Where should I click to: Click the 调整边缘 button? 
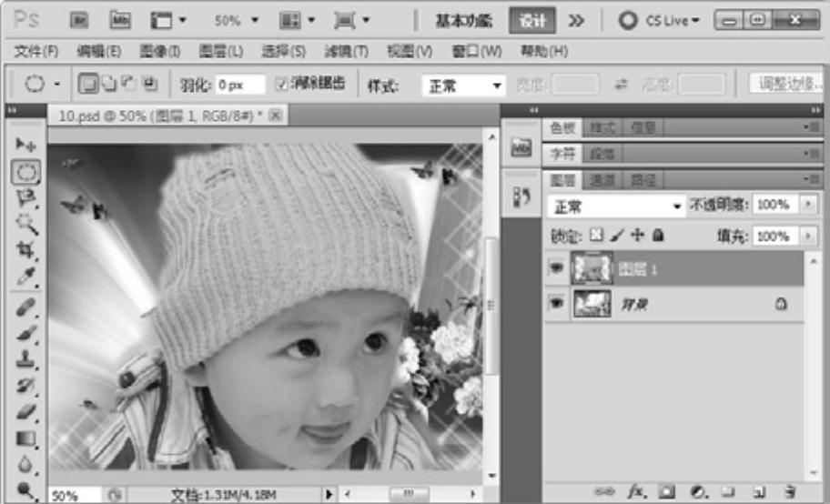(x=785, y=84)
